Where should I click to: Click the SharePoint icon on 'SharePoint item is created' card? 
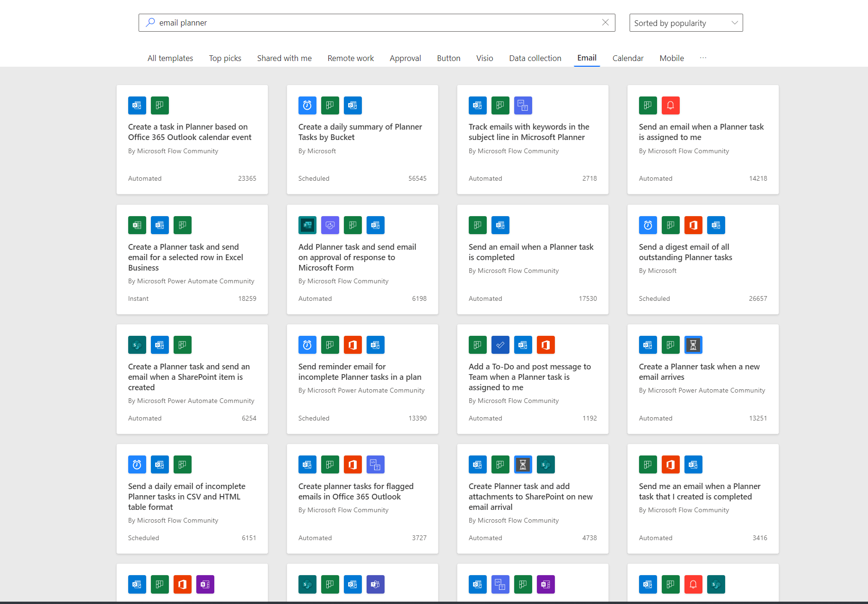coord(137,345)
